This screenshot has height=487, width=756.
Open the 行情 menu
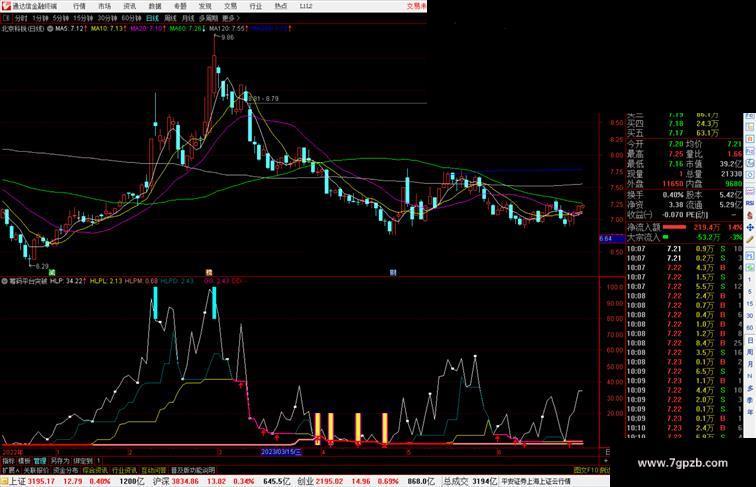(x=80, y=6)
